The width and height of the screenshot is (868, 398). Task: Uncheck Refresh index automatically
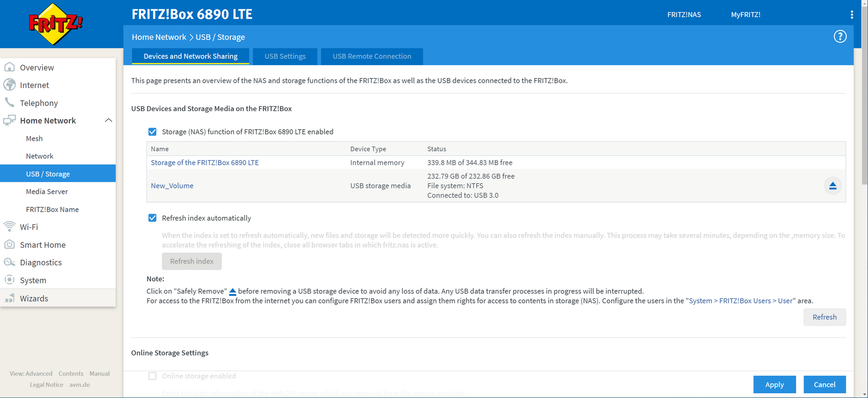(x=152, y=218)
